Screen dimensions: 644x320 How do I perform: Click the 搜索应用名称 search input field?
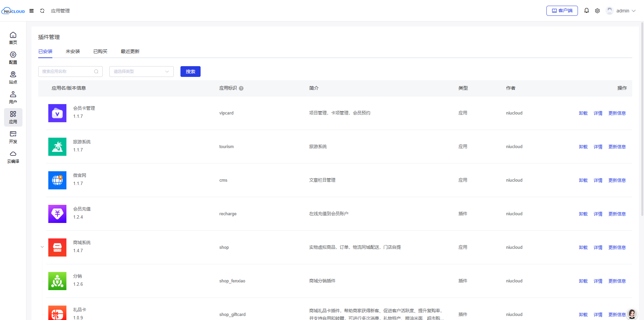pos(67,72)
